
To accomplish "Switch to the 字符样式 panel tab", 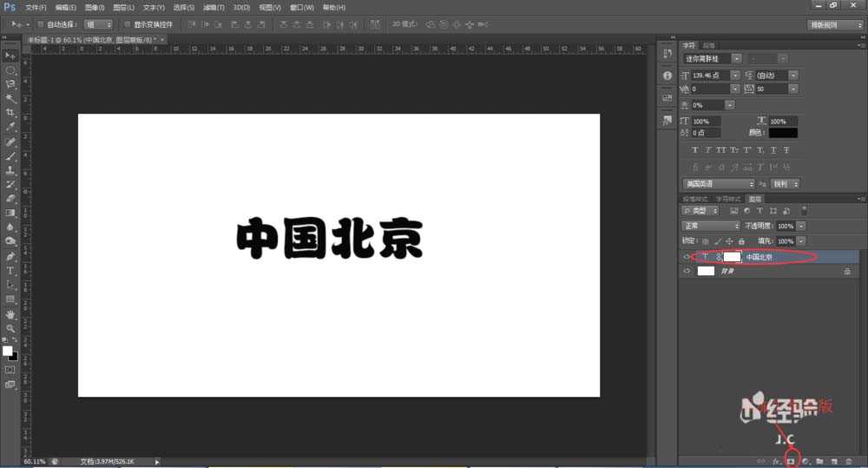I will [x=731, y=199].
